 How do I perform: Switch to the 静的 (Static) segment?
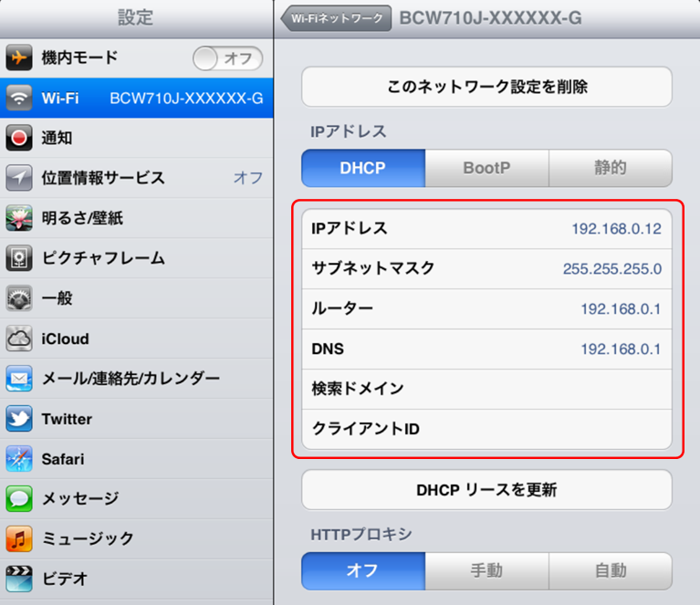click(x=610, y=169)
